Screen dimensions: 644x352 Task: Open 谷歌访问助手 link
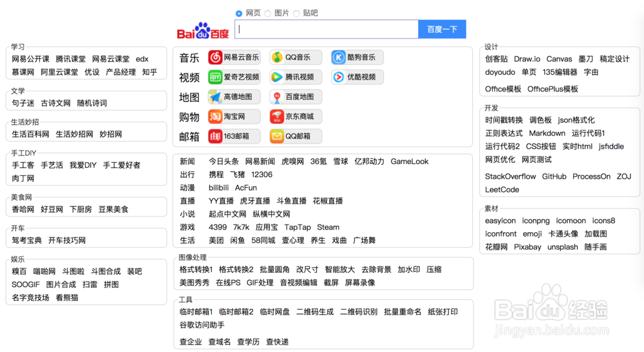(202, 325)
